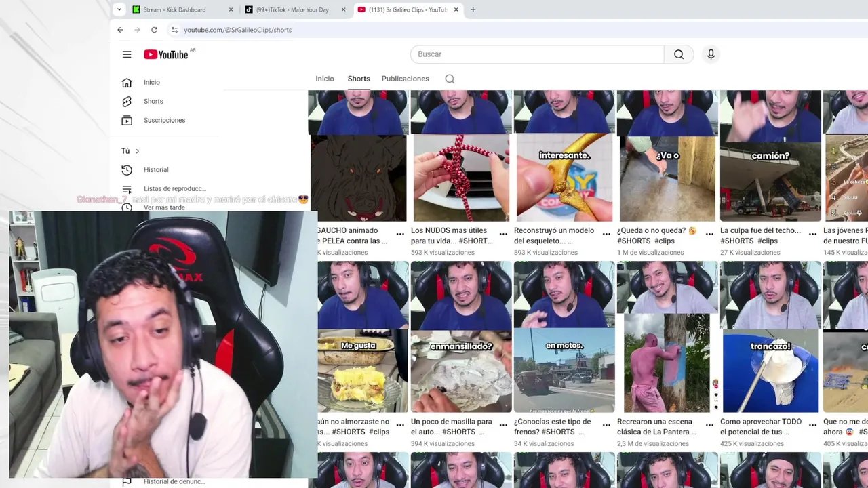
Task: Activate voice search microphone
Action: point(711,54)
